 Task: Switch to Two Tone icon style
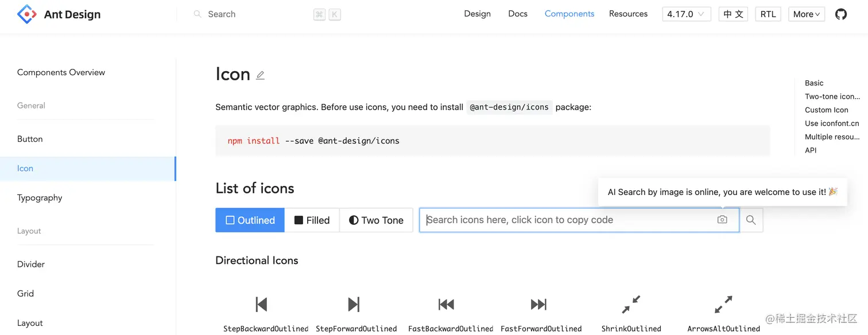[376, 220]
